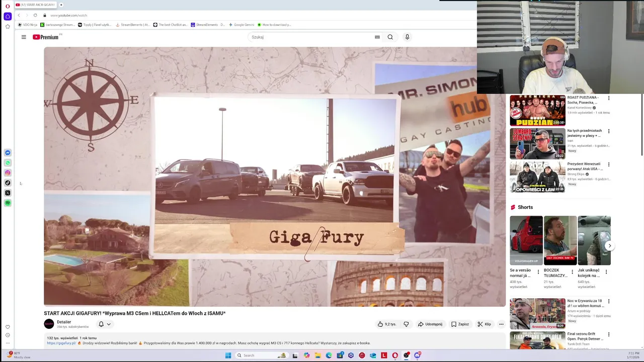Open the Detailer channel name link
The height and width of the screenshot is (362, 644).
click(x=64, y=322)
